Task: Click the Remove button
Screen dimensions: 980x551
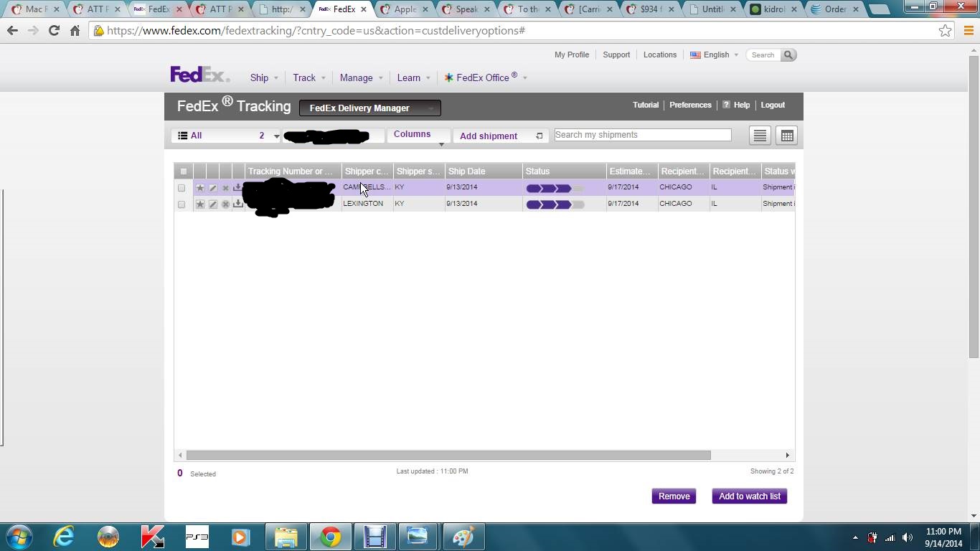Action: [674, 496]
